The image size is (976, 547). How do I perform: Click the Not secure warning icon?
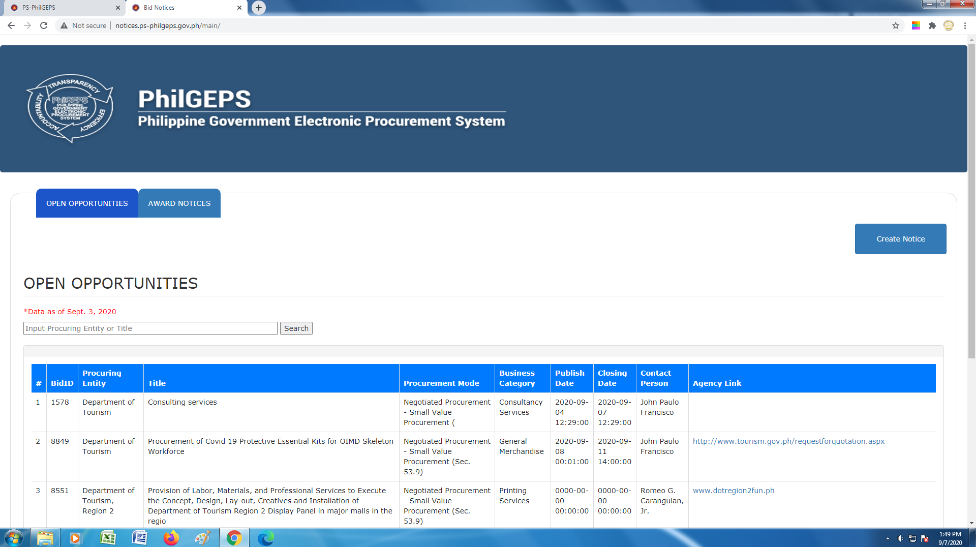tap(63, 26)
